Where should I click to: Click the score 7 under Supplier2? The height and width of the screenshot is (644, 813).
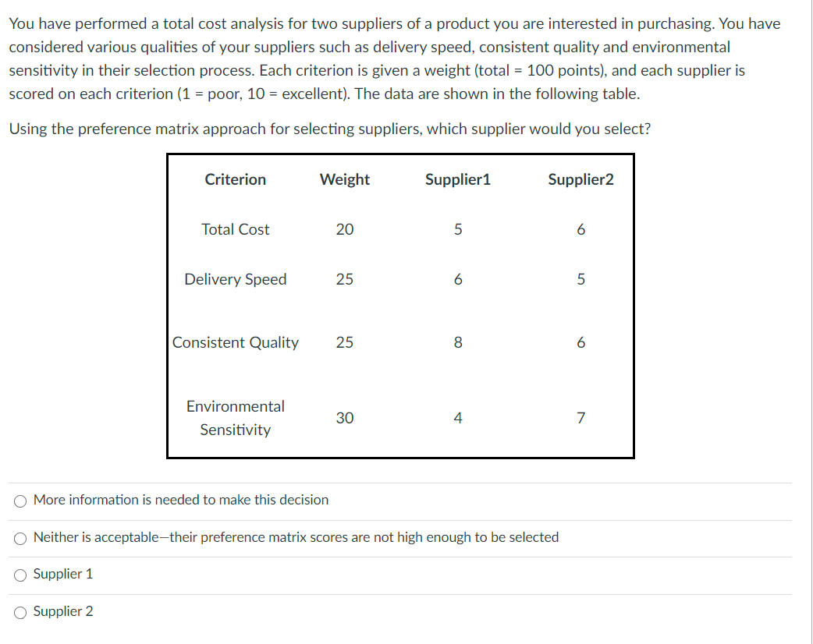click(x=580, y=418)
